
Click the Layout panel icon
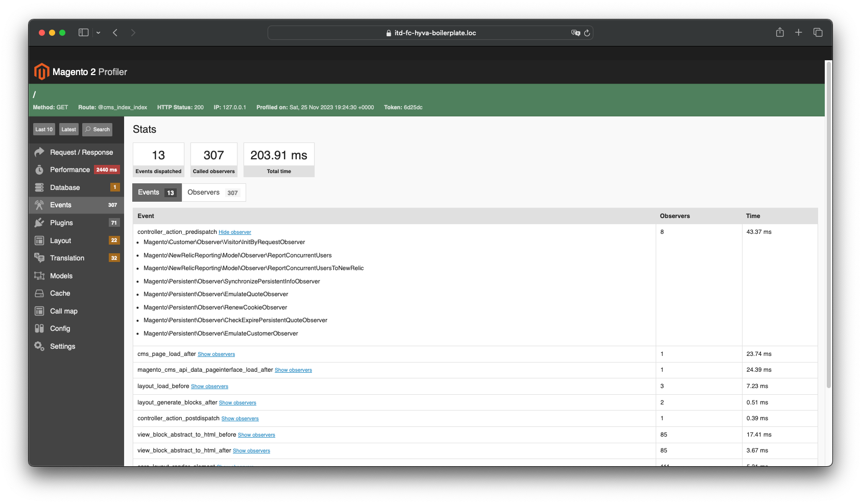(39, 241)
